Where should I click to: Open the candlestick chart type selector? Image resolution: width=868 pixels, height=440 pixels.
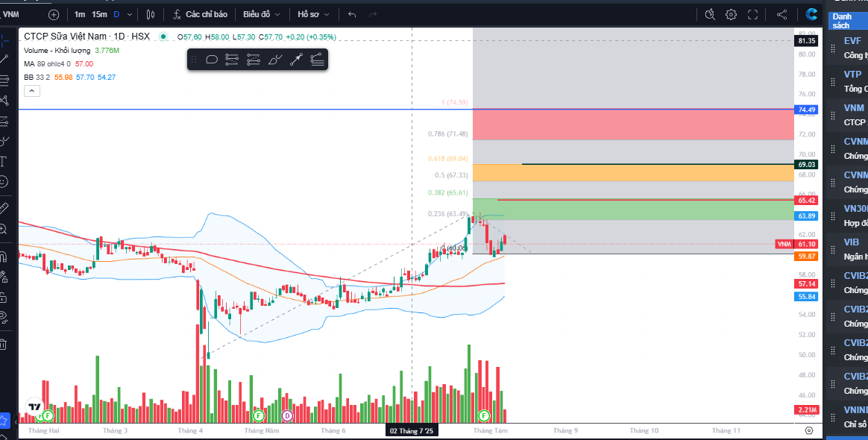coord(151,14)
